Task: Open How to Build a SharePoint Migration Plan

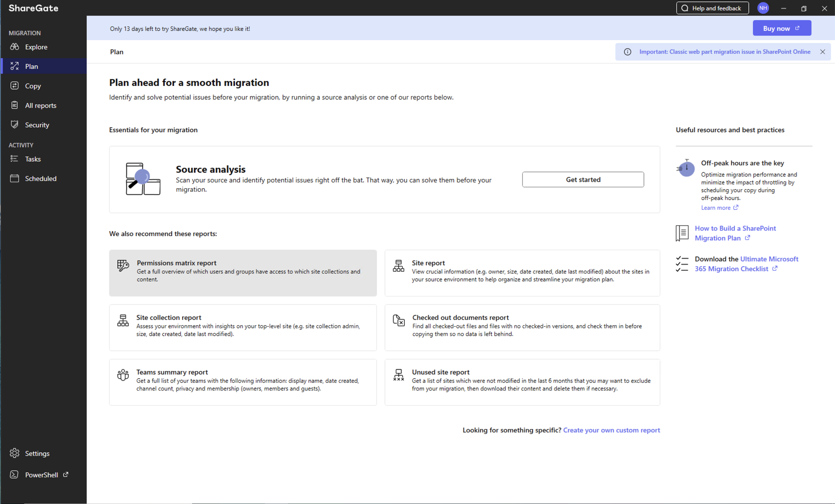Action: coord(735,233)
